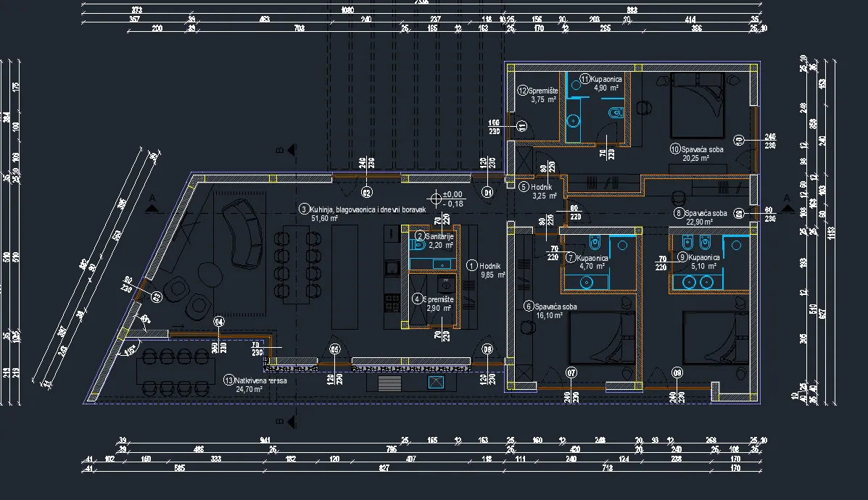
Task: Select door tag circle 04 near terrace
Action: (219, 322)
